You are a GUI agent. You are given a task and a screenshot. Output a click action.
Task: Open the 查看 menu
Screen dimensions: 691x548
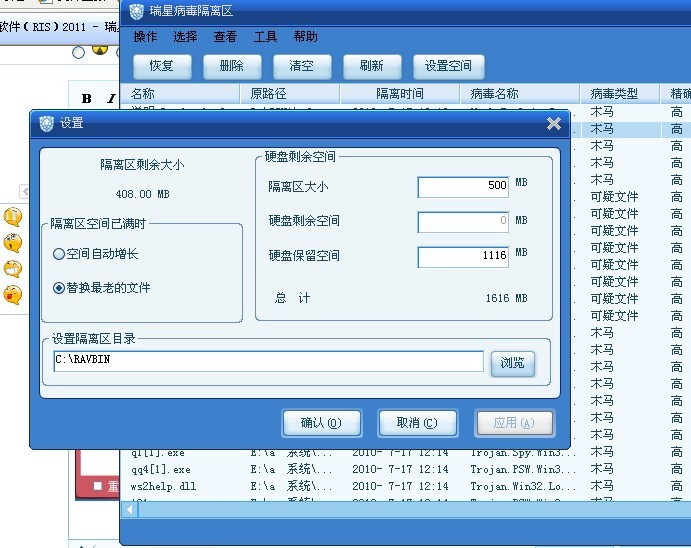click(x=225, y=37)
